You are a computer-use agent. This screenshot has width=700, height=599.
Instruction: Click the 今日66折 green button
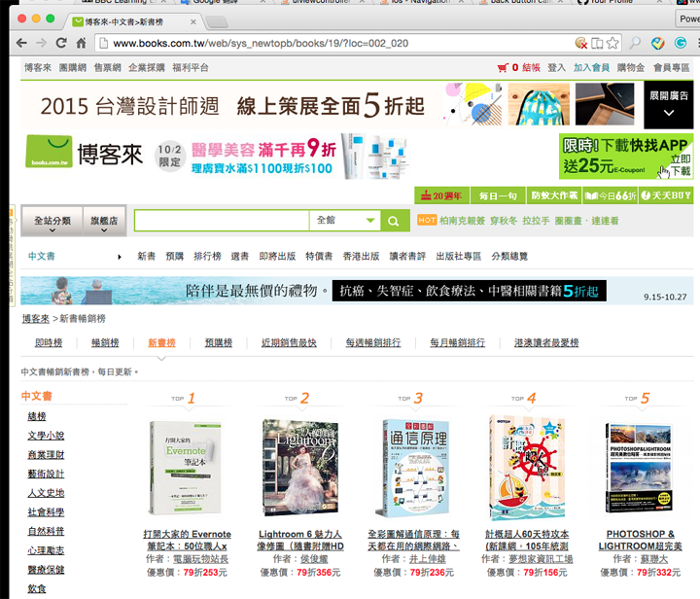(611, 195)
